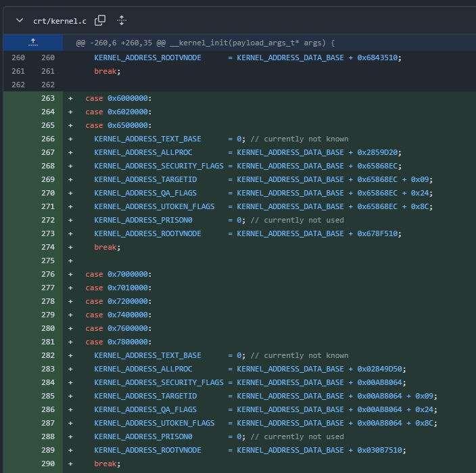Click the value 0x678F510
Screen dimensions: 476x473
pyautogui.click(x=377, y=233)
